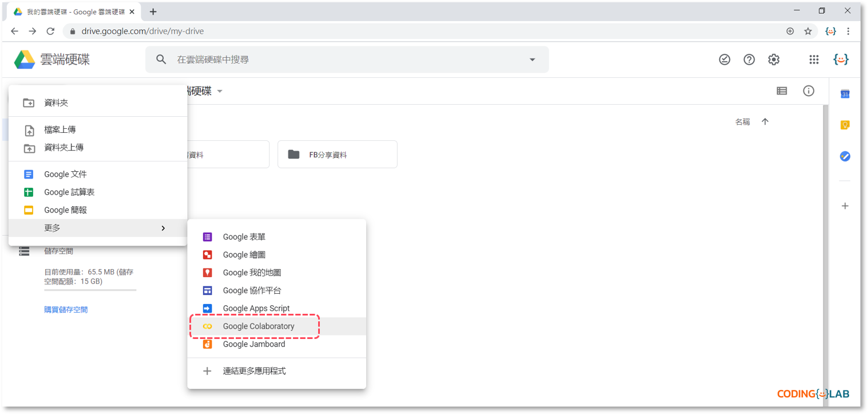Select Google 我的地圖 from submenu
Viewport: 868px width, 414px height.
pos(277,273)
